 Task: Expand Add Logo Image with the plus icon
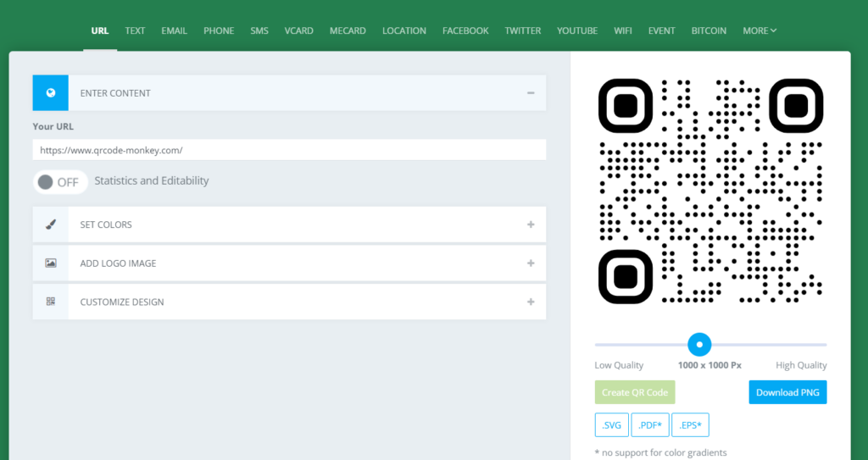(x=531, y=263)
